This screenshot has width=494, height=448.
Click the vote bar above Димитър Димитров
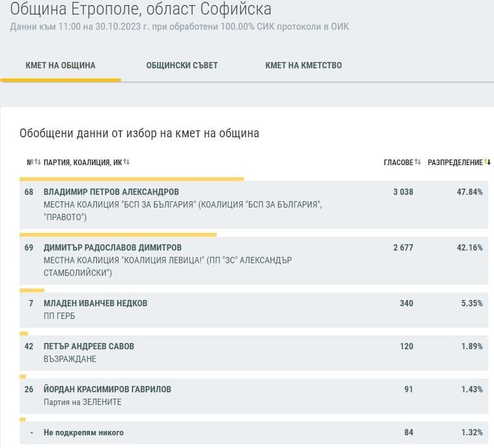[x=118, y=235]
